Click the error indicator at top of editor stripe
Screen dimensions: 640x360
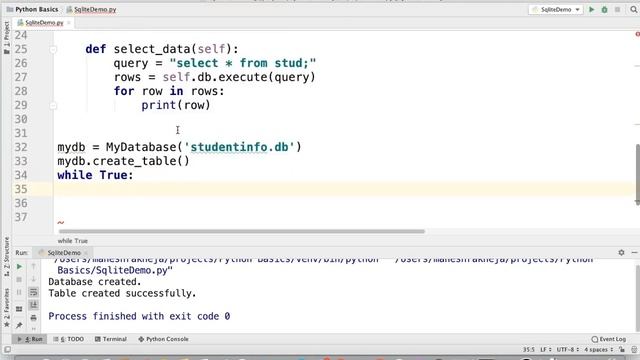pos(637,34)
